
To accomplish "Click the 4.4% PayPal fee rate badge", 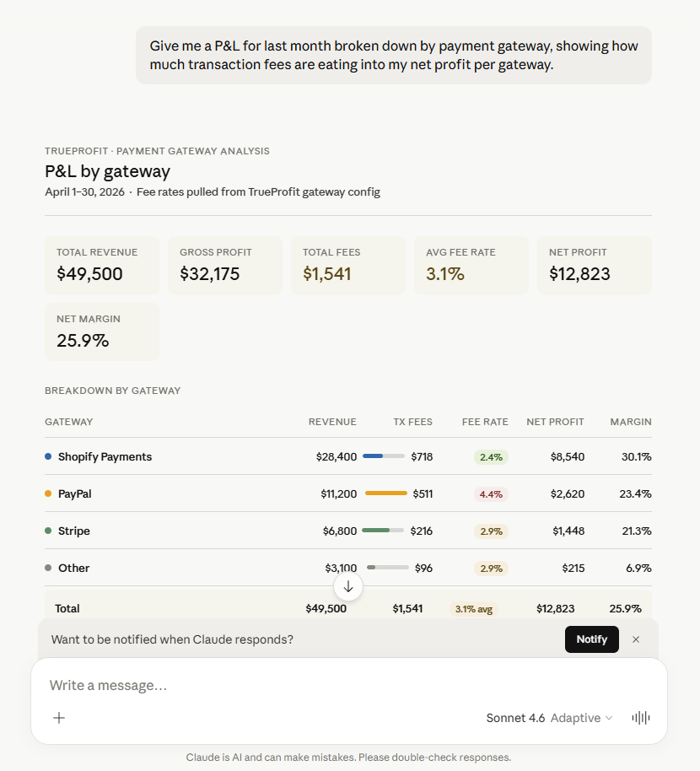I will (491, 494).
